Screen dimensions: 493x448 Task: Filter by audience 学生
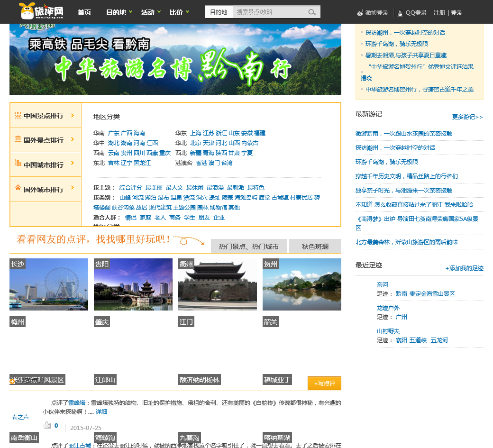189,218
